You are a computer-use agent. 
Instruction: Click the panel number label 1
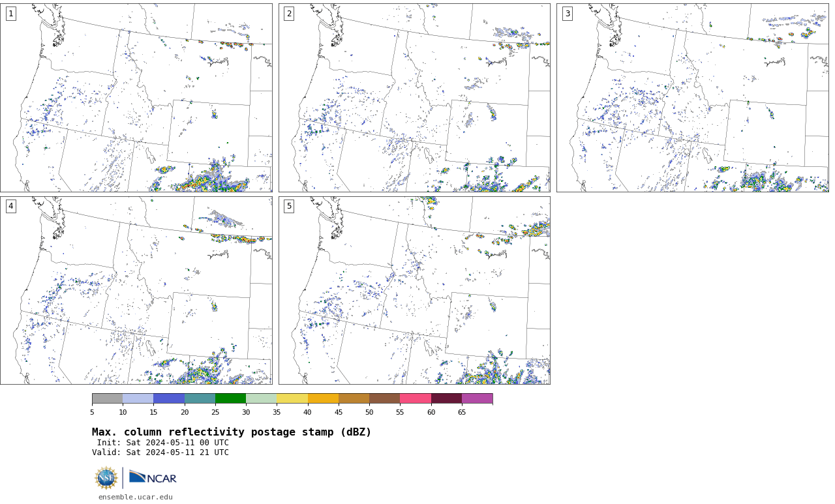click(x=10, y=14)
